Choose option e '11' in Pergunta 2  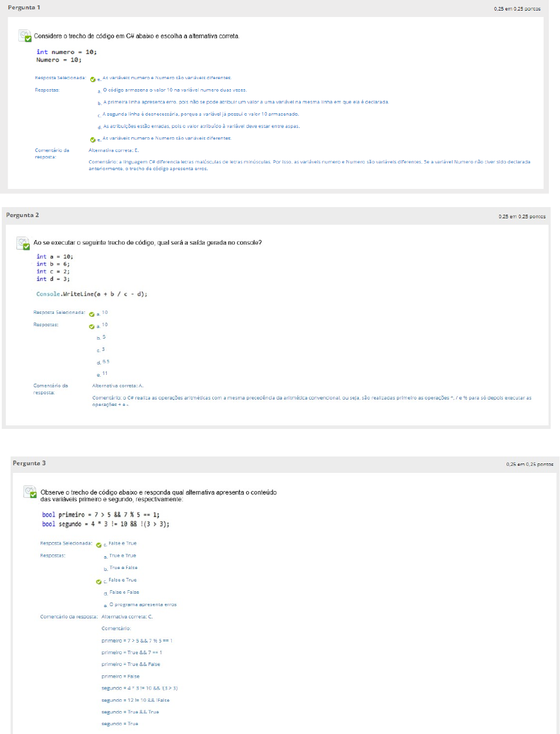tap(104, 374)
